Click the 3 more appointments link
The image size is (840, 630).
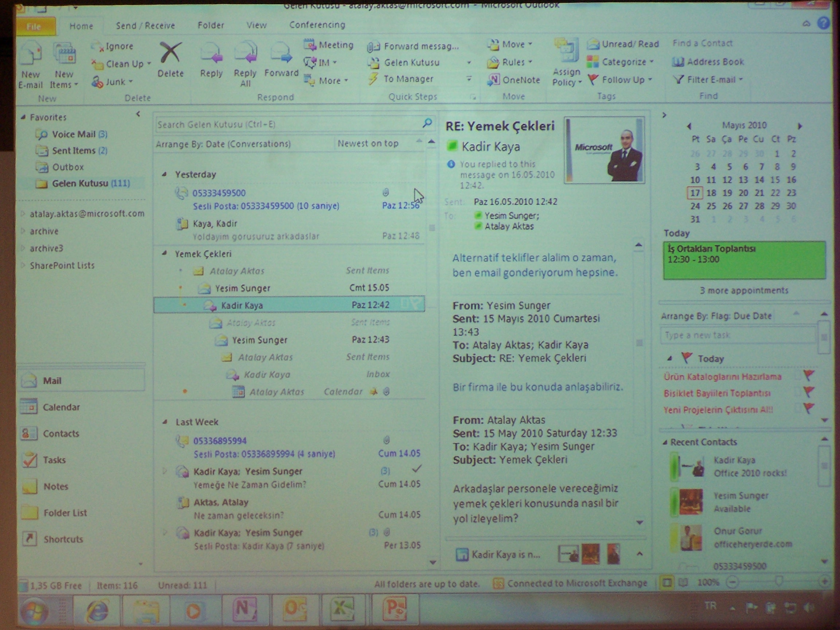pos(744,291)
